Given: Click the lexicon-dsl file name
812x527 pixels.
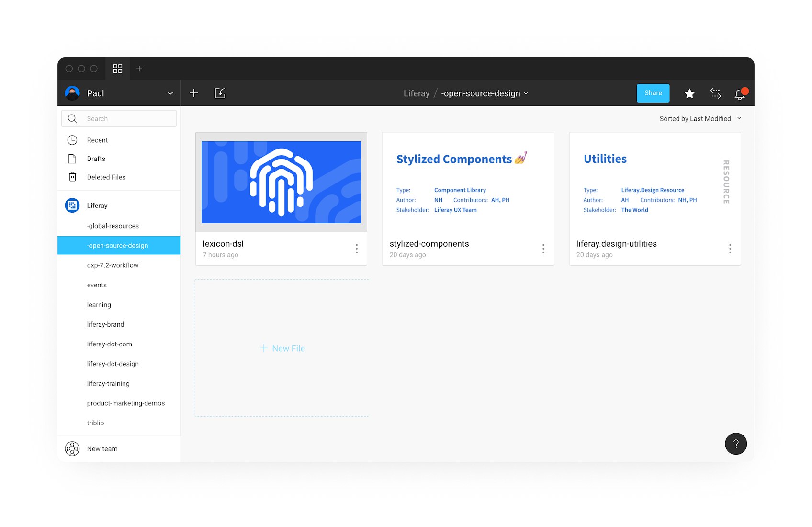Looking at the screenshot, I should click(223, 243).
